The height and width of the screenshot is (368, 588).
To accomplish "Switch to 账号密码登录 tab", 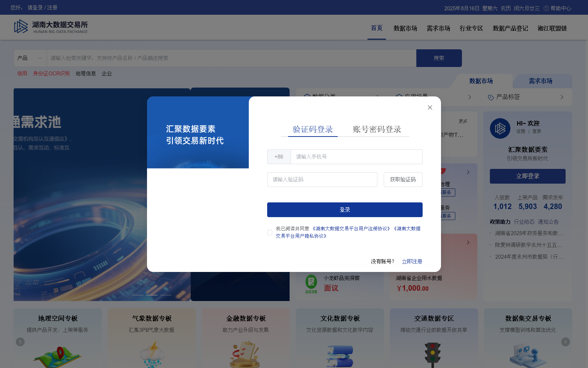I will [377, 129].
